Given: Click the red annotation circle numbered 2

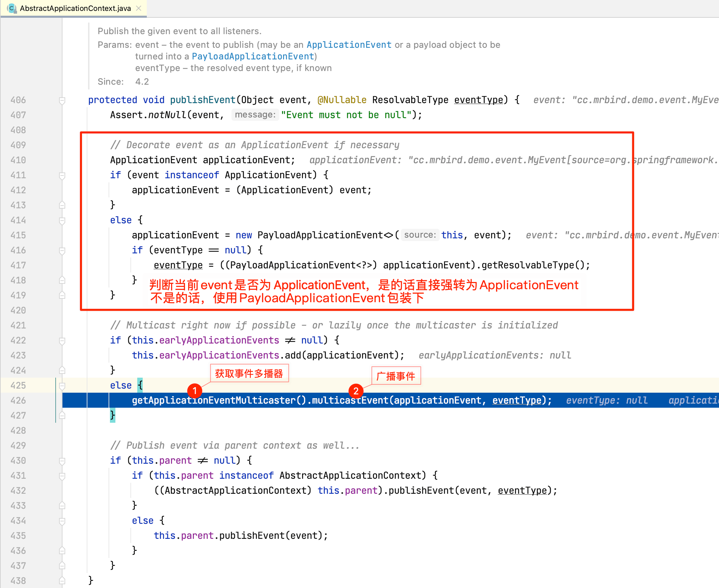Looking at the screenshot, I should 356,391.
